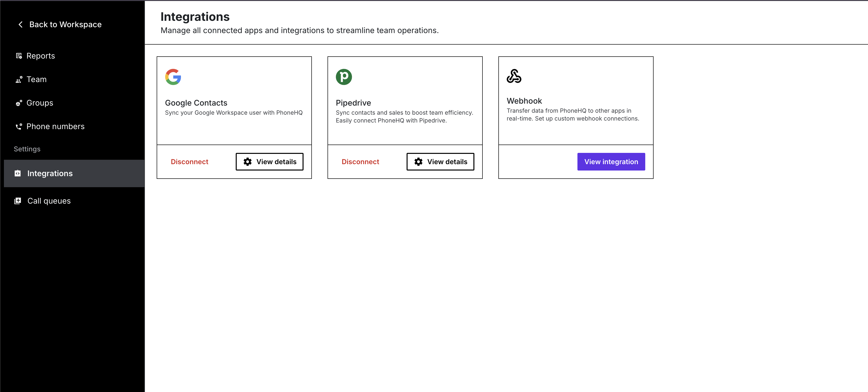Go back to Workspace

pos(65,25)
